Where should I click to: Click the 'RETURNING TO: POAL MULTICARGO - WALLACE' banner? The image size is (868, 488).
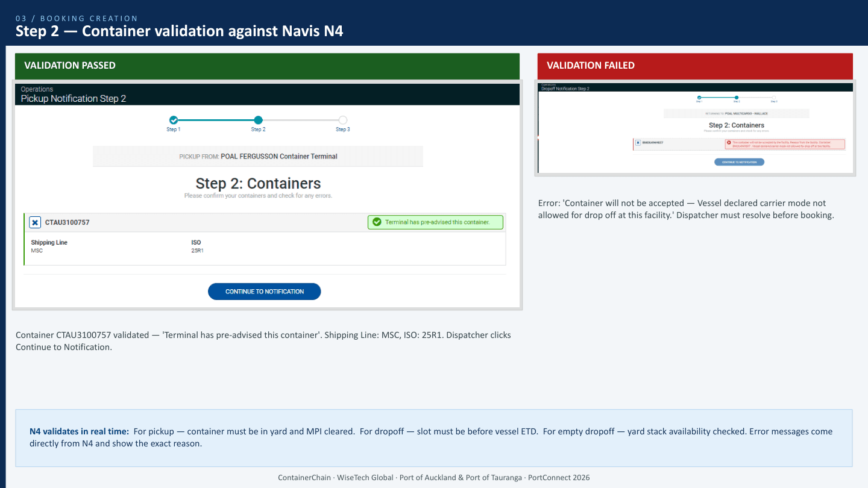[737, 113]
